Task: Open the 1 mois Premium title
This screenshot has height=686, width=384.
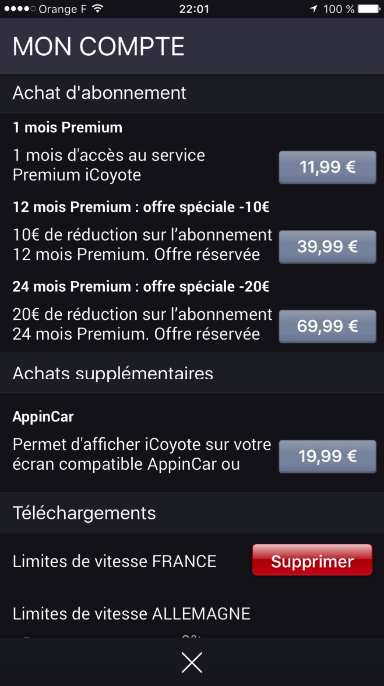Action: point(67,127)
